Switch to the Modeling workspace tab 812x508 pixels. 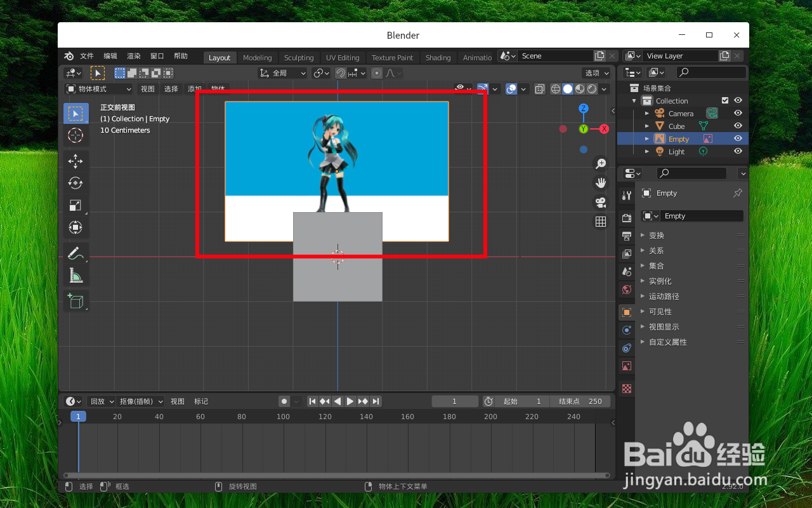(257, 58)
